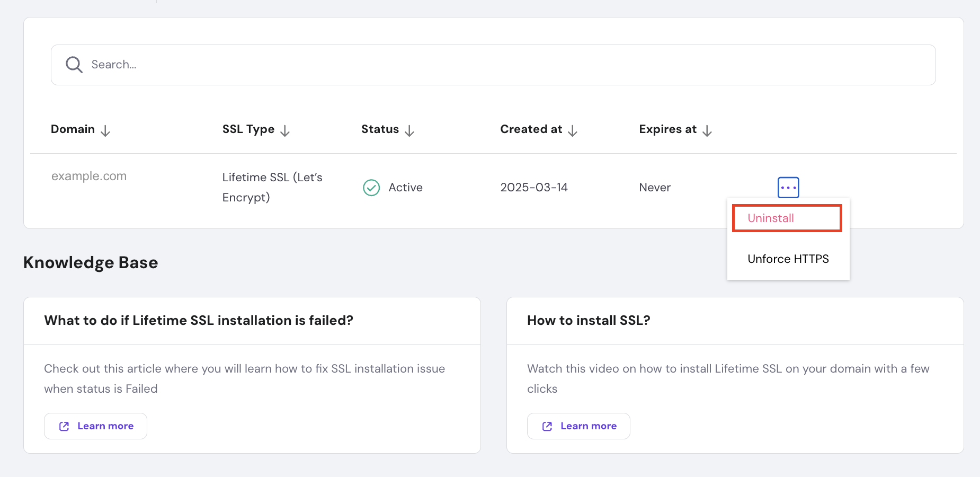
Task: Click the external link icon on the first Learn more button
Action: point(64,426)
